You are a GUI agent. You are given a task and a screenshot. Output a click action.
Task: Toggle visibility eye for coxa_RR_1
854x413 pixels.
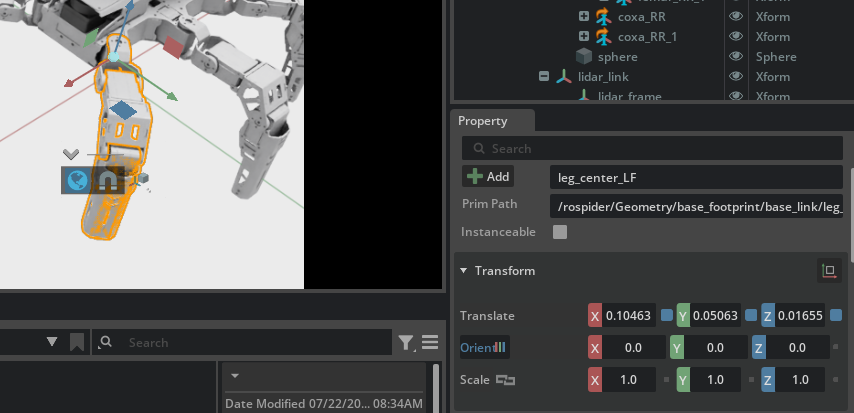click(x=736, y=37)
